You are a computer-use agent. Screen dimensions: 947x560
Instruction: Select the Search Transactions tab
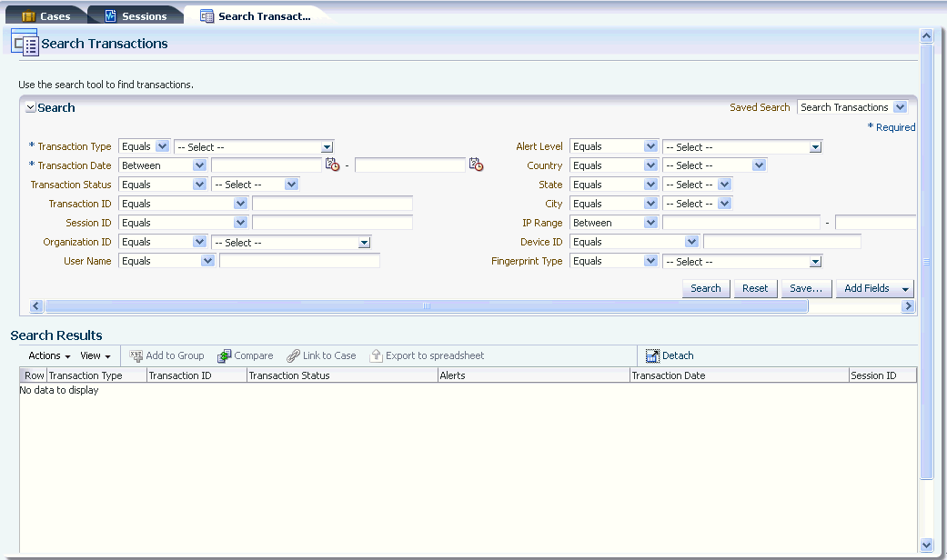(x=257, y=16)
